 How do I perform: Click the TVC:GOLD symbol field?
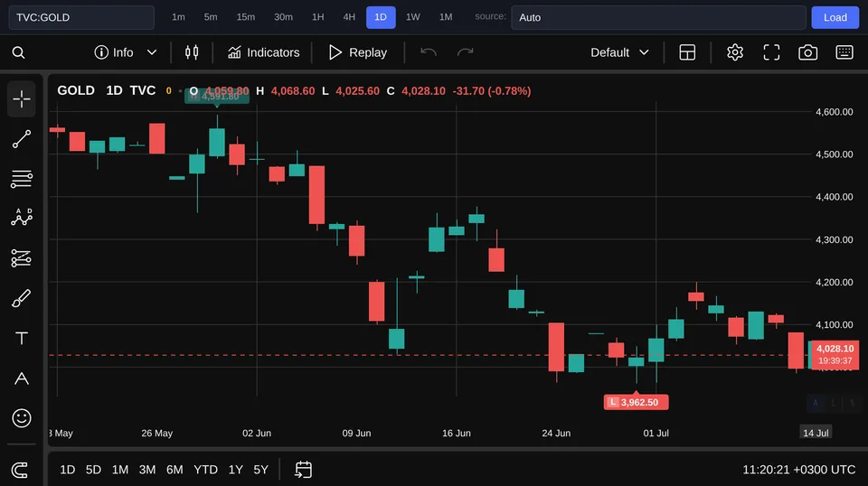(81, 17)
